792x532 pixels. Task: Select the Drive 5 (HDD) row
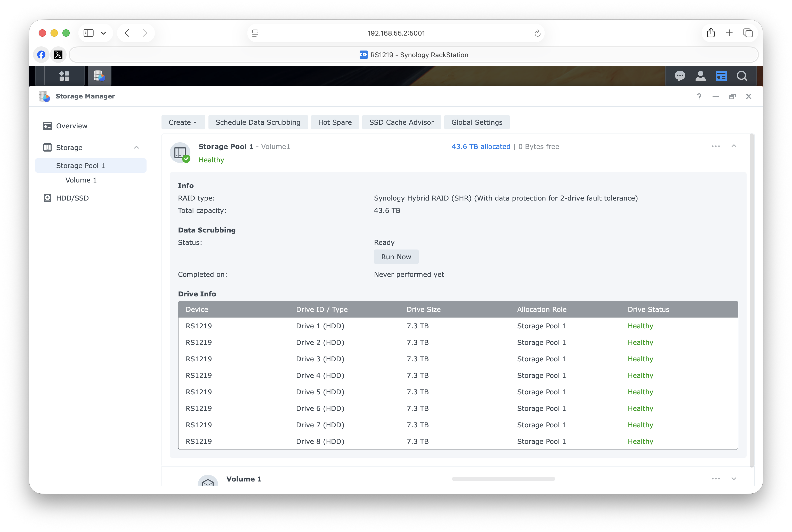[x=458, y=392]
